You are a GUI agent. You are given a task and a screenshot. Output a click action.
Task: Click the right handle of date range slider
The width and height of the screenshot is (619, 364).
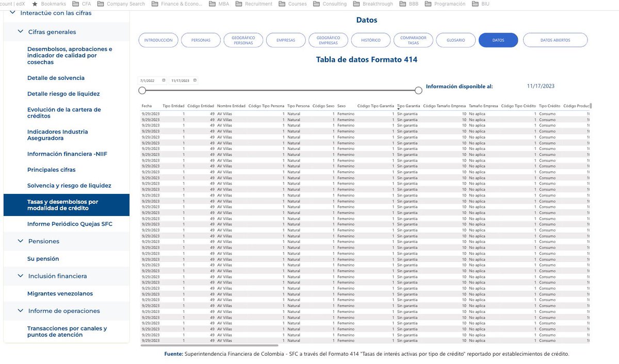coord(418,90)
